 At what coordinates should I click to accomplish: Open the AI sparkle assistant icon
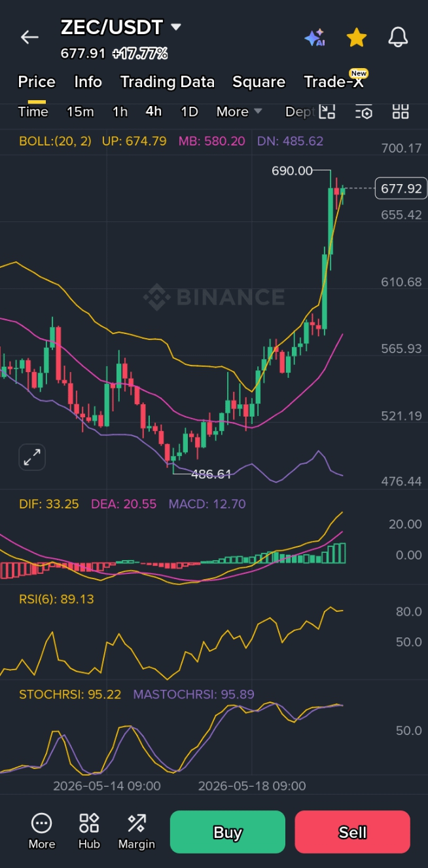click(x=315, y=37)
